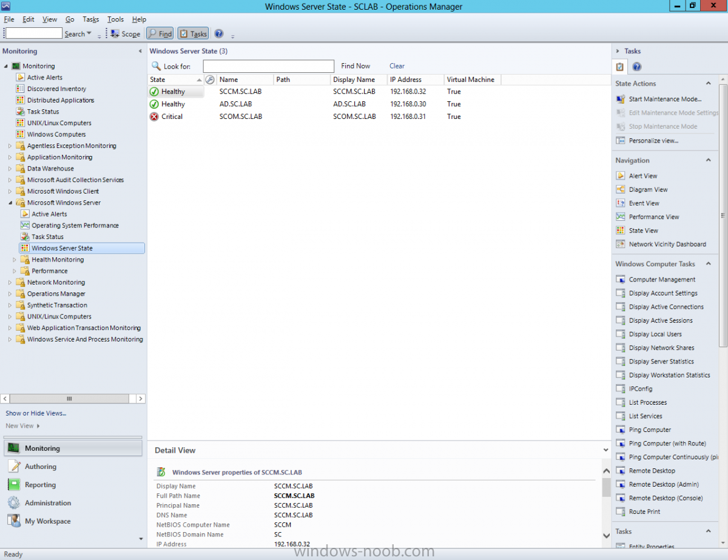Collapse the Microsoft Windows Server folder
This screenshot has height=560, width=728.
(10, 203)
